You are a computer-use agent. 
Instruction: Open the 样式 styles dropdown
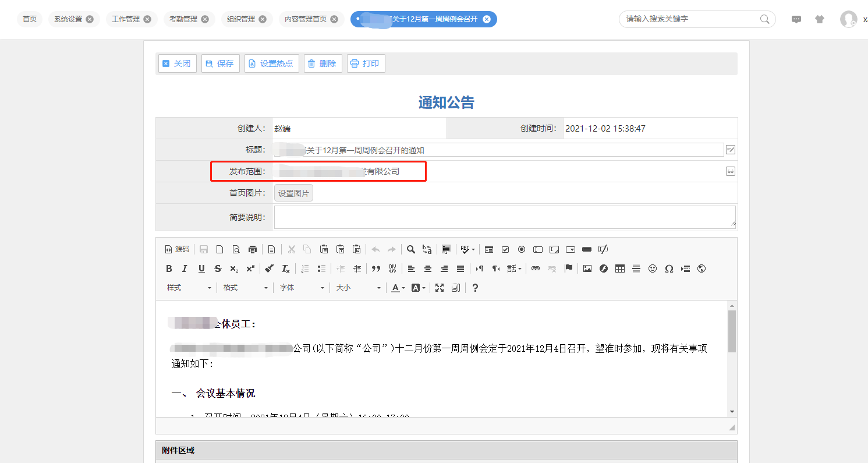(x=189, y=288)
